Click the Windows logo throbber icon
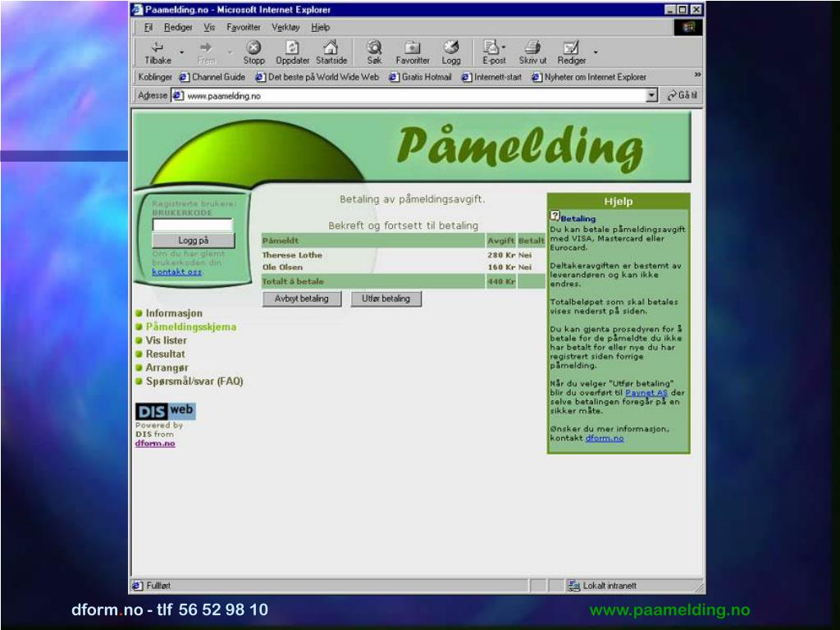Viewport: 840px width, 630px height. 688,27
